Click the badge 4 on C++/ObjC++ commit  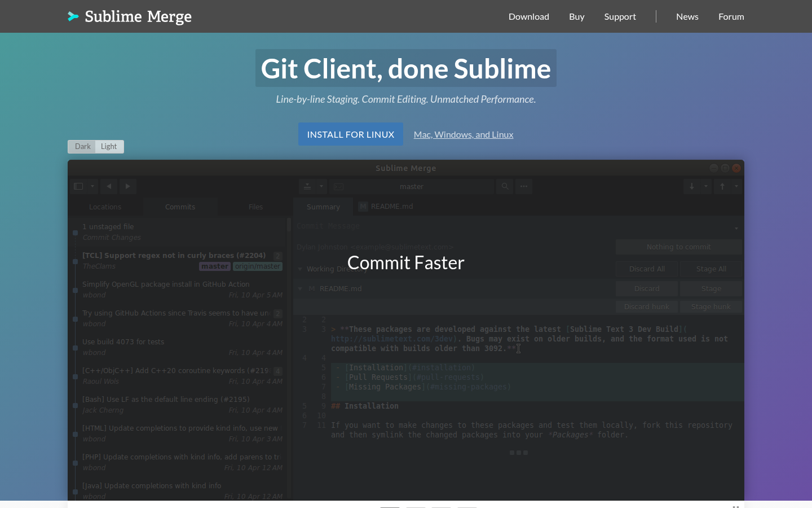coord(277,371)
